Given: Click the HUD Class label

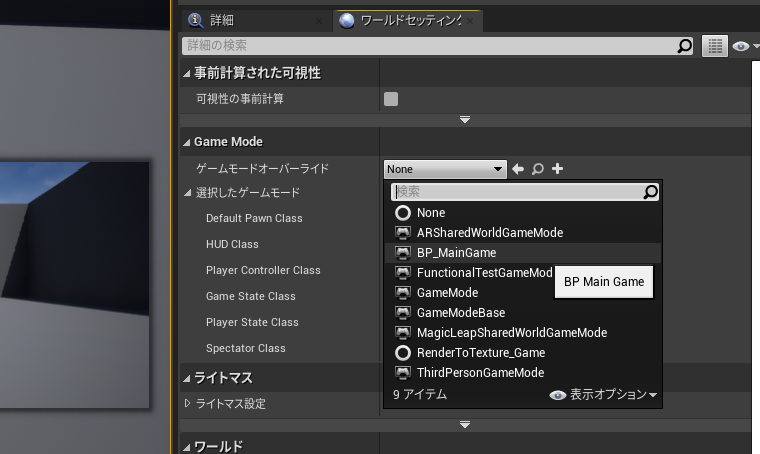Looking at the screenshot, I should tap(232, 244).
